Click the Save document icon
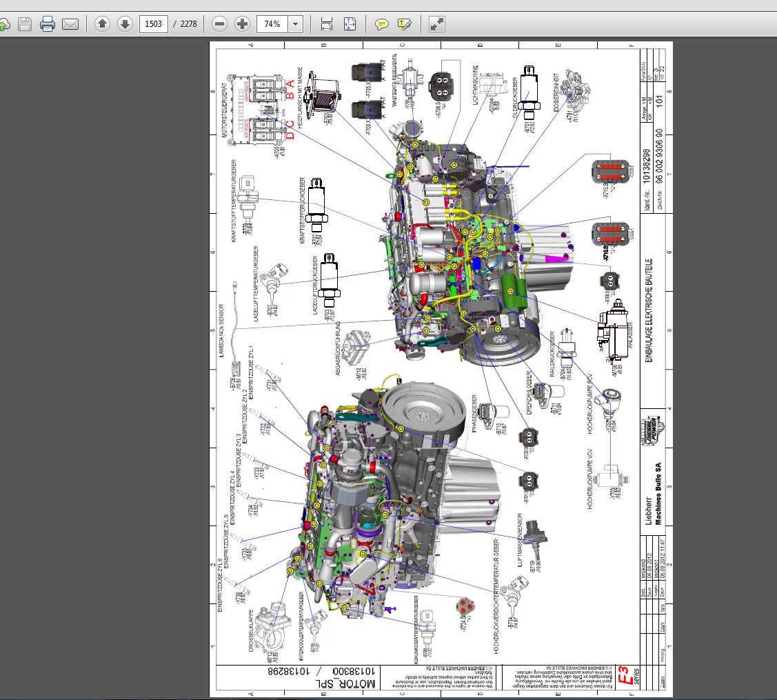 (25, 24)
